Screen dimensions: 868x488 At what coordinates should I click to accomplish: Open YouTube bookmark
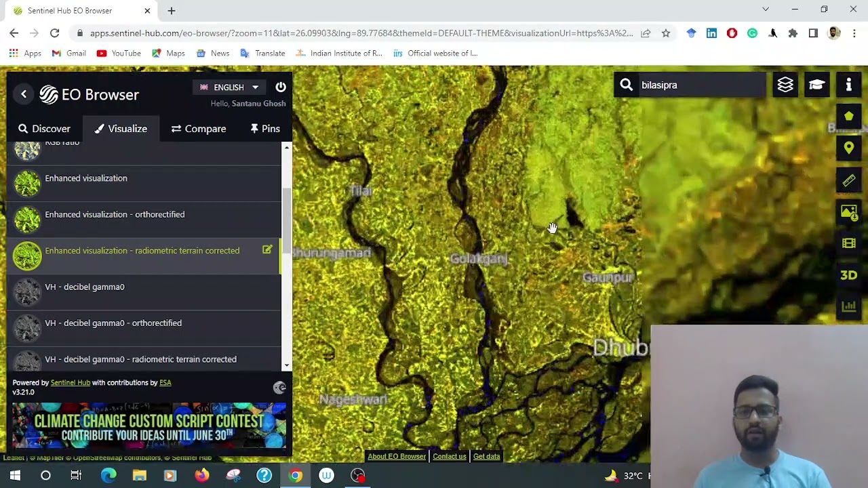tap(119, 53)
